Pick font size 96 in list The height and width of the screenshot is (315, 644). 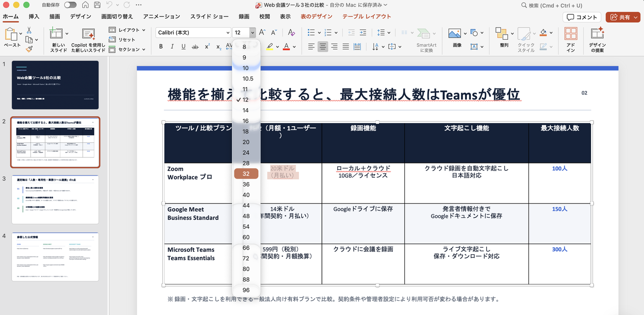[246, 290]
